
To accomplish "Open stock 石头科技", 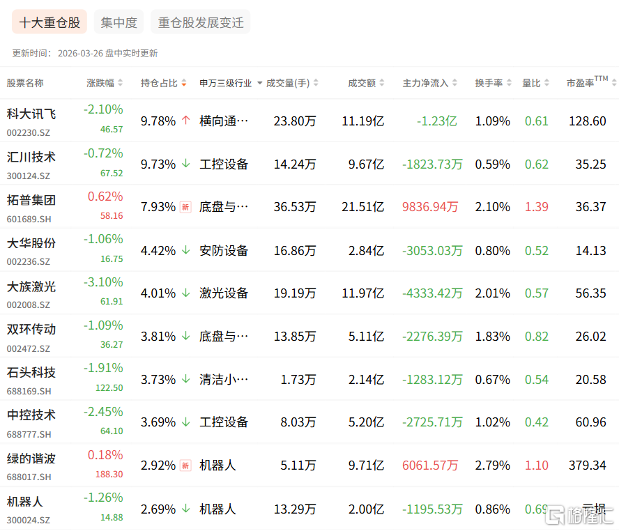I will 31,372.
